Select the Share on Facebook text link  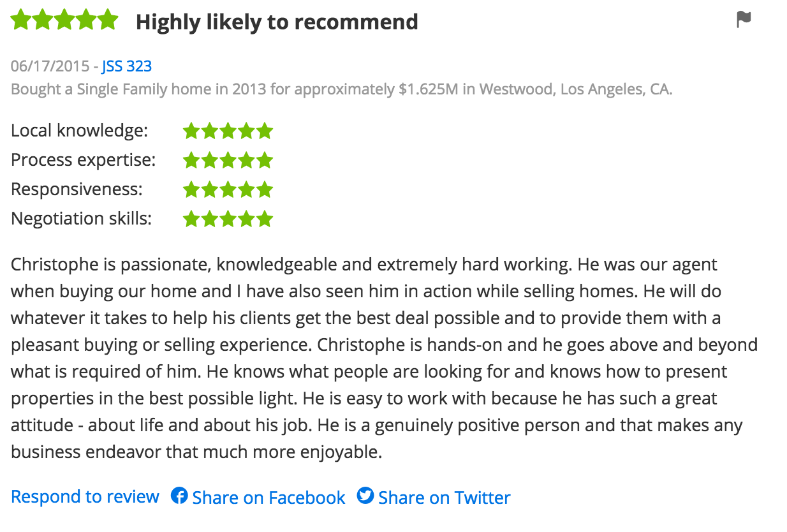pyautogui.click(x=268, y=498)
